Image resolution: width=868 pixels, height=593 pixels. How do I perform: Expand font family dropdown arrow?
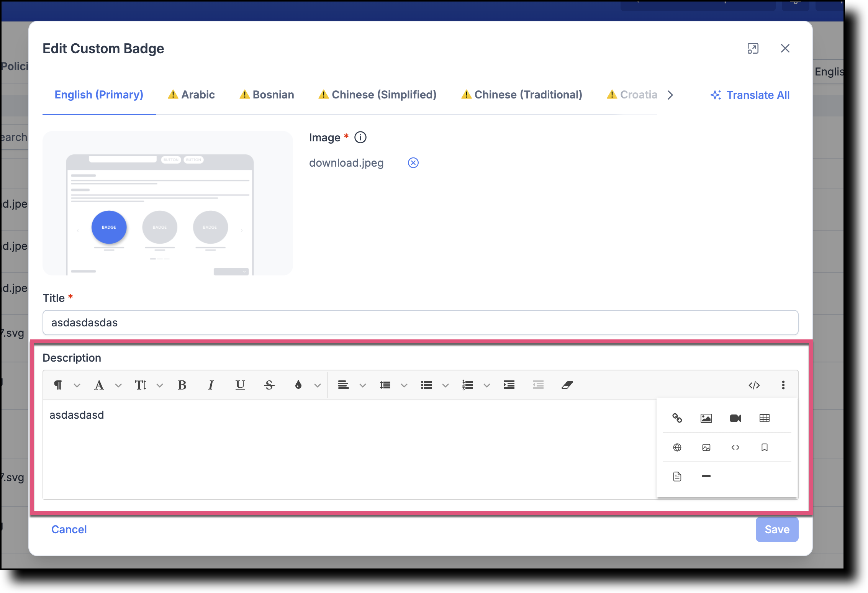[x=118, y=385]
